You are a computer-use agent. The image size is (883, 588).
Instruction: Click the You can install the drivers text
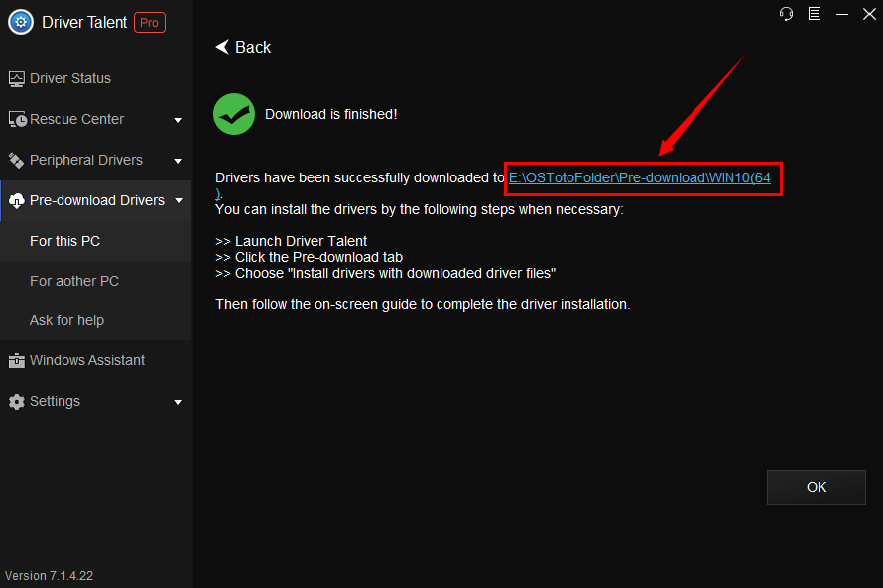(x=420, y=209)
